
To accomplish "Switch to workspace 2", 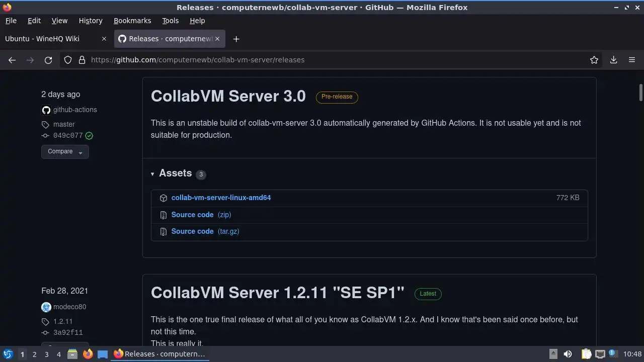I will point(34,354).
